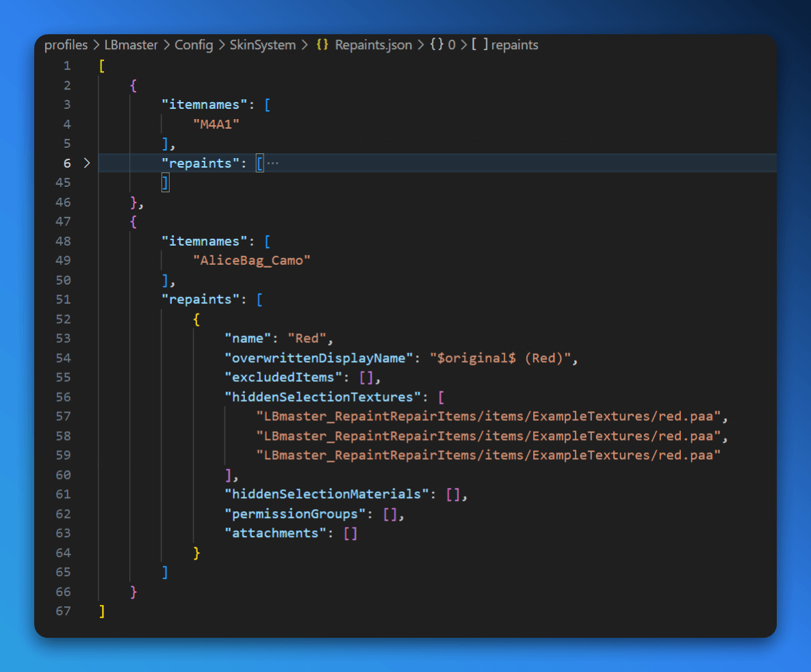
Task: Click the "excludedItems" key
Action: 283,378
